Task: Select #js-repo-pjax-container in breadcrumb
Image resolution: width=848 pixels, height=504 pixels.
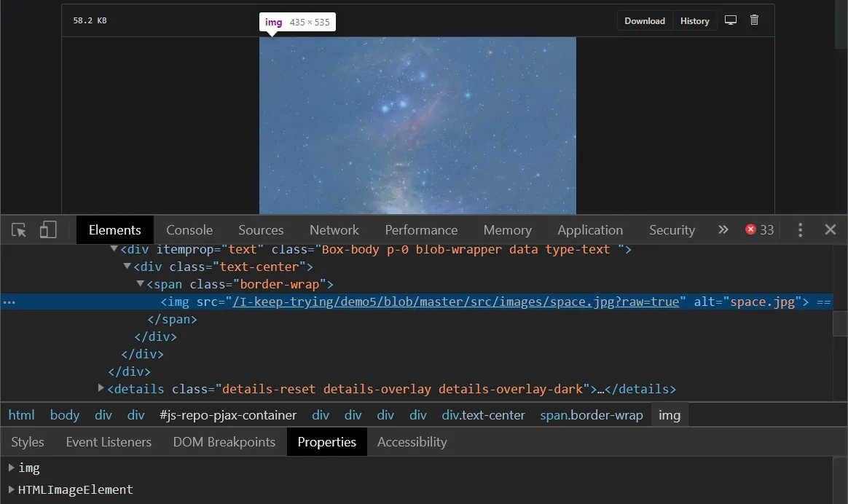Action: [228, 414]
